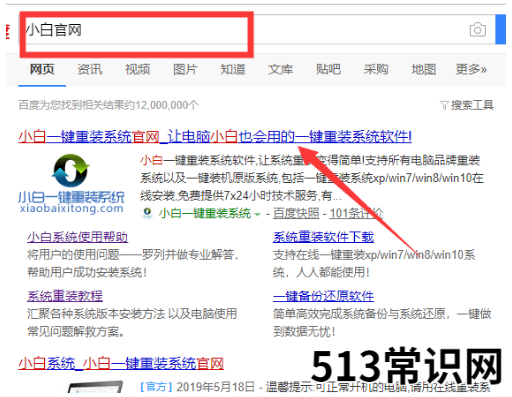Viewport: 512px width, 397px height.
Task: Open the 101条评价 reviews link
Action: click(x=356, y=213)
